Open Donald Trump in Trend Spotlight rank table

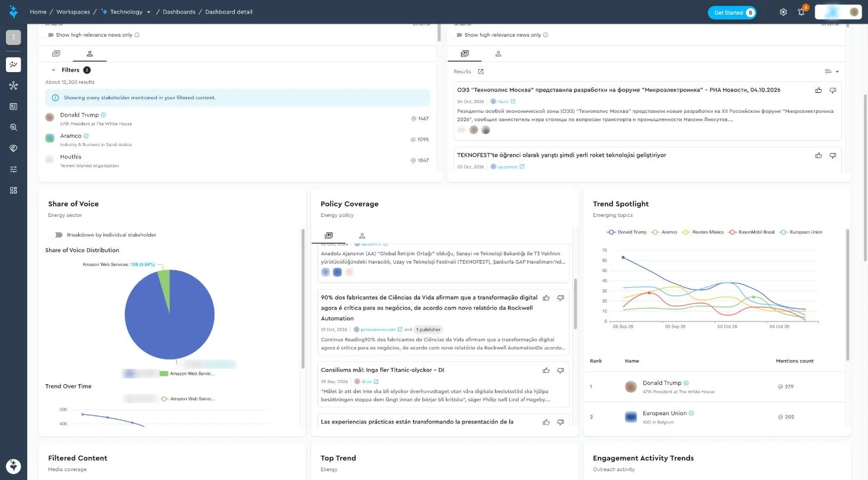tap(662, 383)
